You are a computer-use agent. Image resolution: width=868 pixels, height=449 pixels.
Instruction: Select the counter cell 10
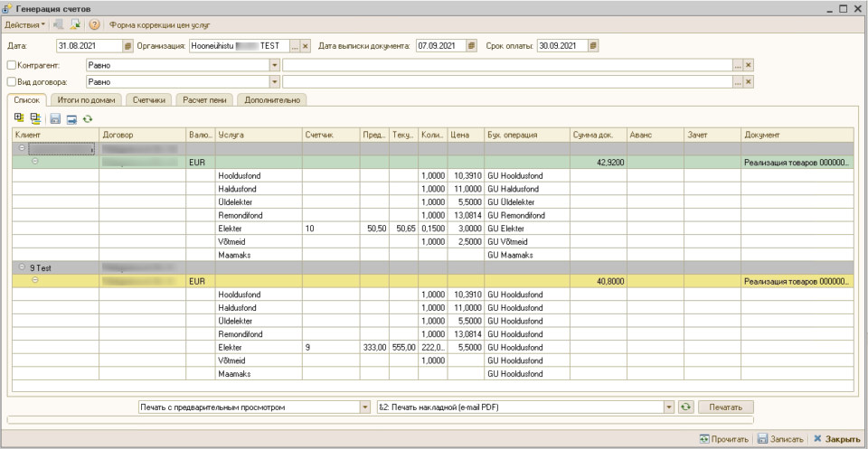[x=331, y=229]
